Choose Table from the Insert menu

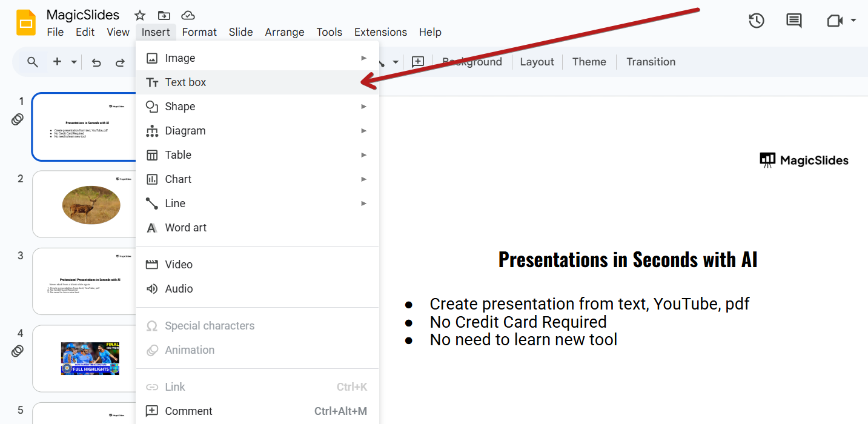click(x=257, y=155)
